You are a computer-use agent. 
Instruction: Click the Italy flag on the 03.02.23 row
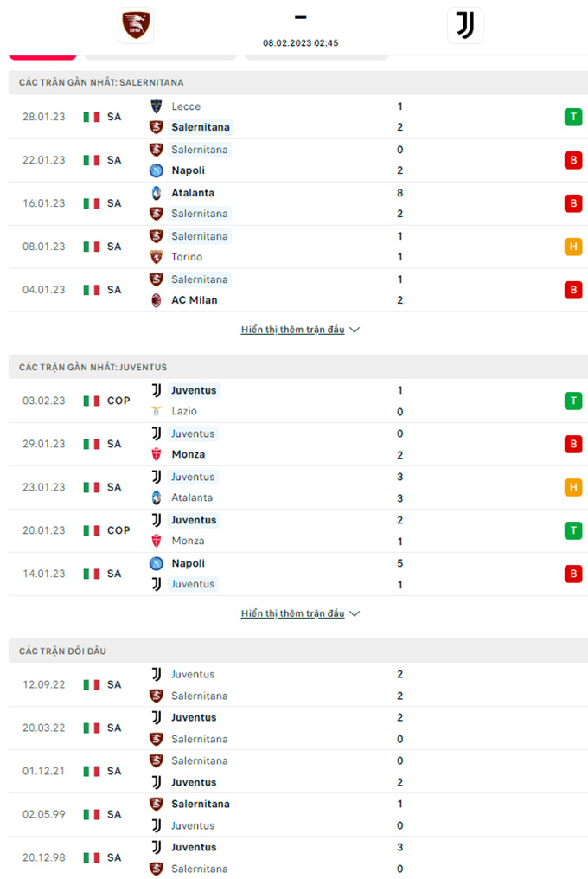point(92,401)
